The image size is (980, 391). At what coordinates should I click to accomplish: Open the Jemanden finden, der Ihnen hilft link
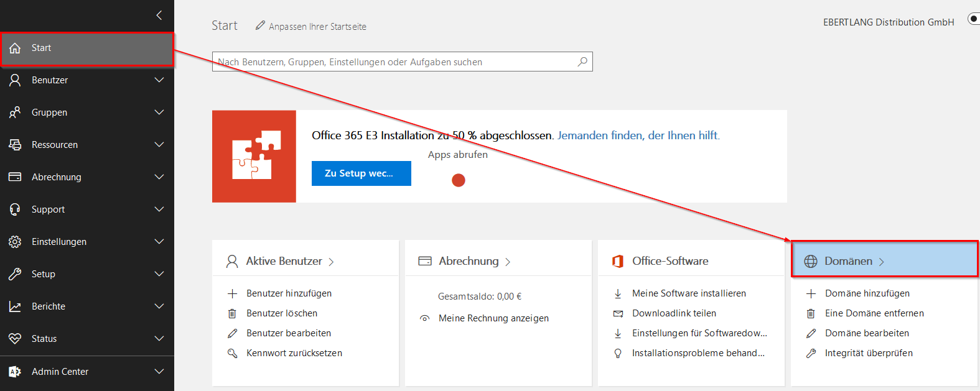tap(638, 136)
